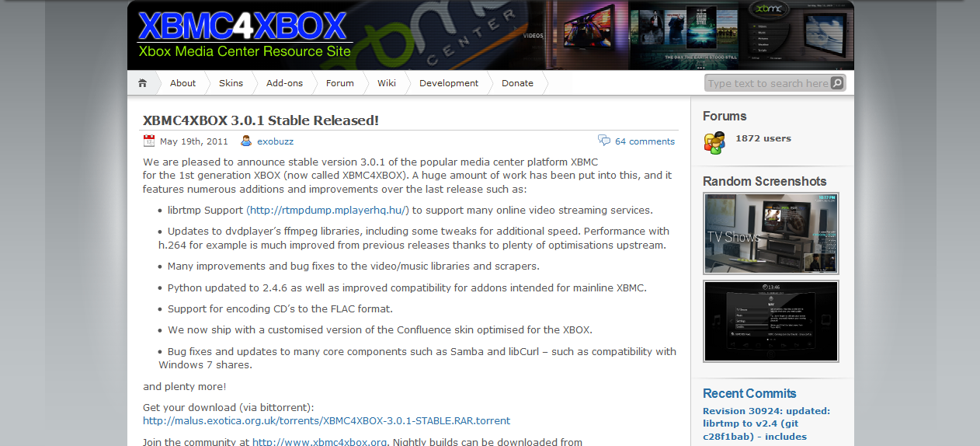Click the search magnifier button
The width and height of the screenshot is (980, 446).
837,83
